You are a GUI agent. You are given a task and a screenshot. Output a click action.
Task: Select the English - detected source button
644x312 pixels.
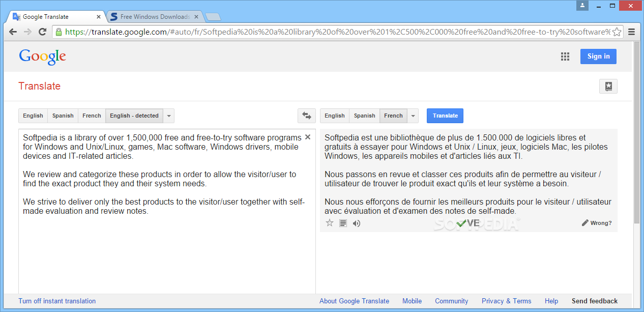134,116
